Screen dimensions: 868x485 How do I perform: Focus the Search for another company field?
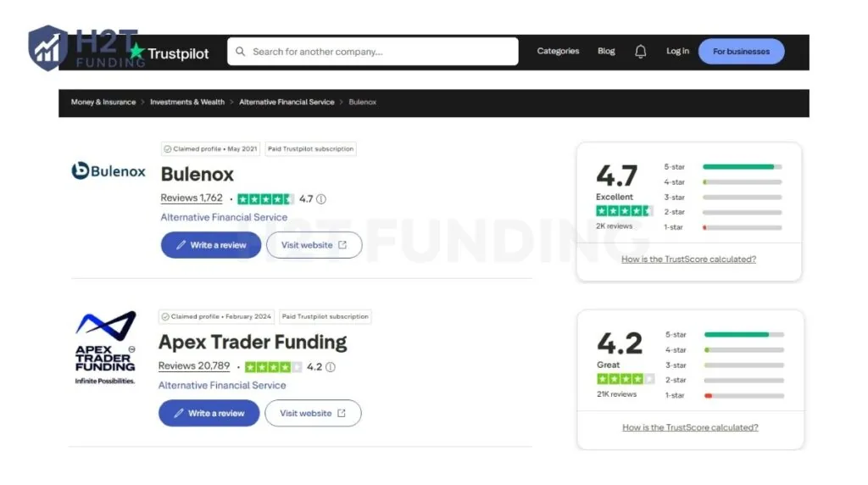coord(373,52)
